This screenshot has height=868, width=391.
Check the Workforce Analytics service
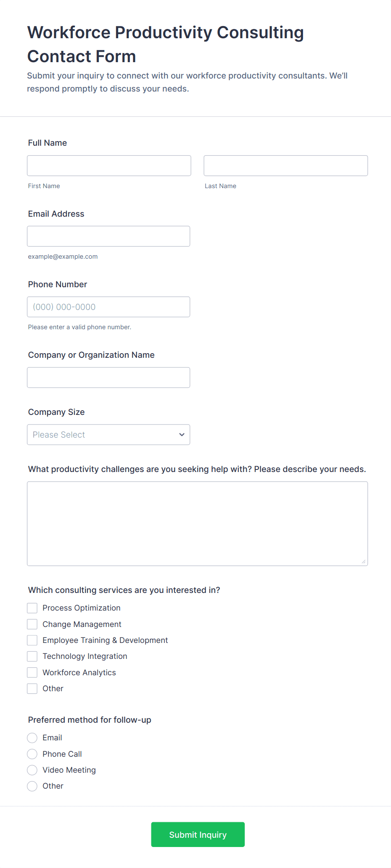tap(32, 672)
